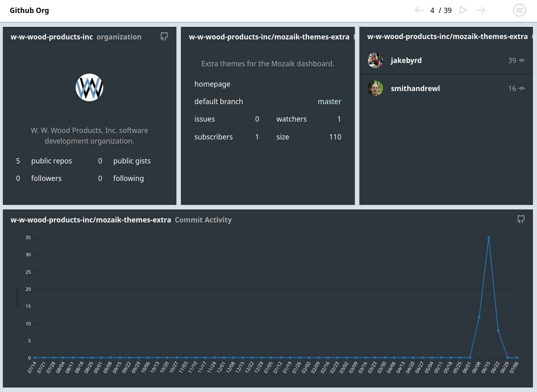This screenshot has height=392, width=537.
Task: Click jakebyrd's avatar picture
Action: (x=375, y=60)
